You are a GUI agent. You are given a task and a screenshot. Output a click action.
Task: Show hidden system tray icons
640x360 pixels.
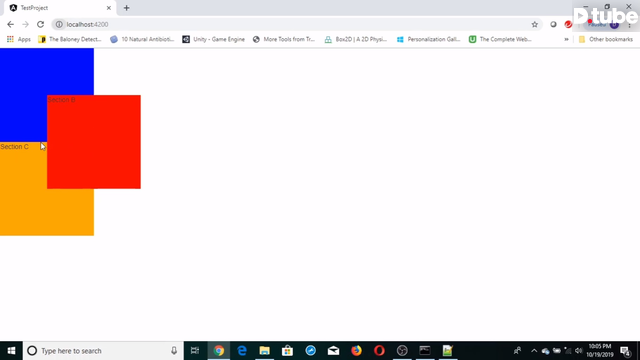(x=534, y=351)
